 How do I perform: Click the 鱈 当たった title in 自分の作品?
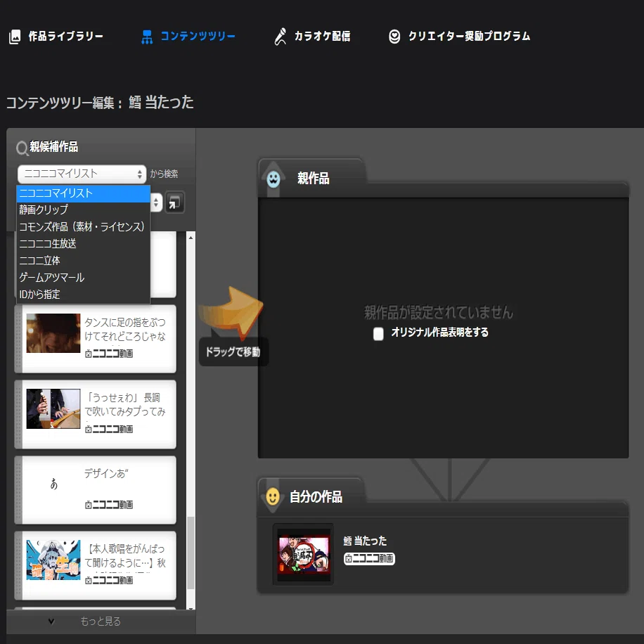pos(365,541)
